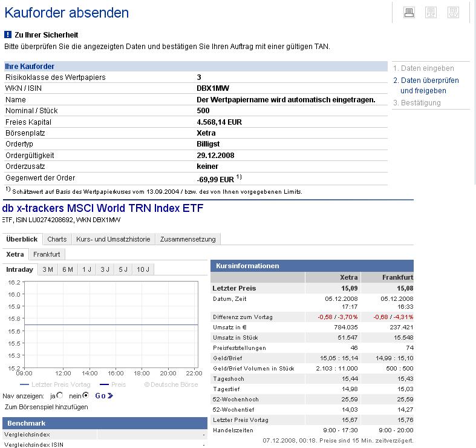The width and height of the screenshot is (476, 448).
Task: Switch to the Charts tab
Action: click(x=57, y=239)
